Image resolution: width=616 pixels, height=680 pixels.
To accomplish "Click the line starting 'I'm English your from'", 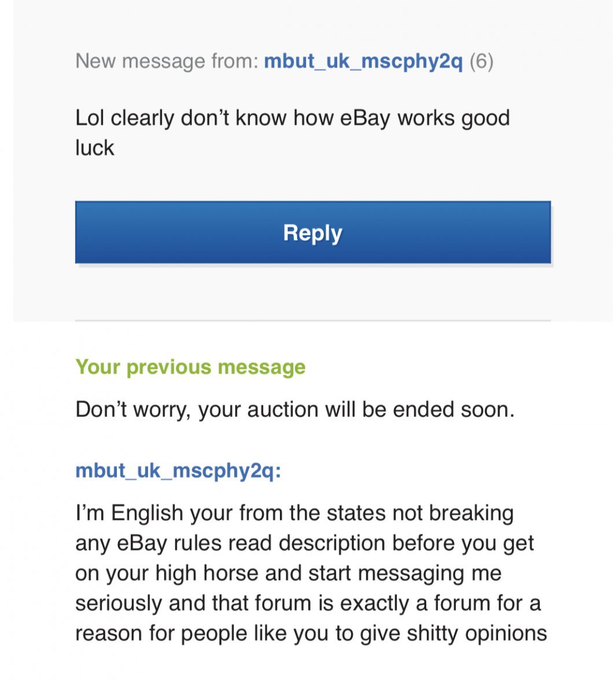I will click(x=294, y=513).
